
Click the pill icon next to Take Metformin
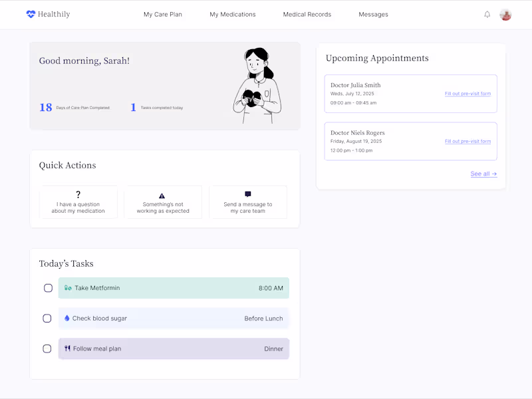[x=66, y=288]
